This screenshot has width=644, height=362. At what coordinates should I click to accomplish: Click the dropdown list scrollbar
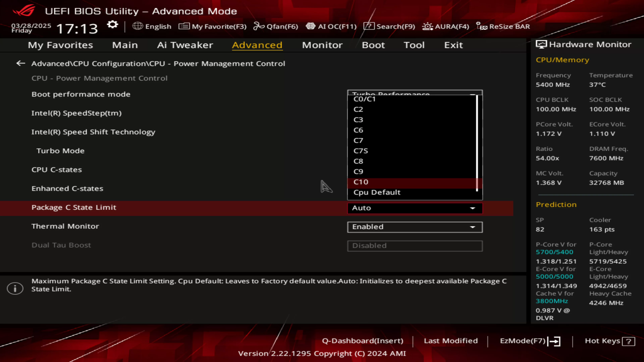[x=477, y=143]
